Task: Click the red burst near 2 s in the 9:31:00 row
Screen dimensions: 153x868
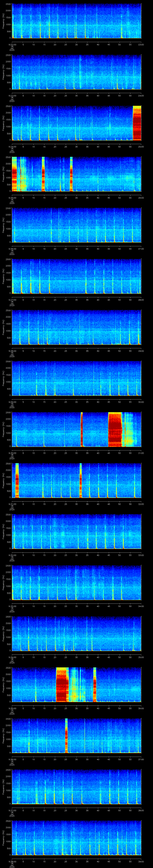Action: 17,481
